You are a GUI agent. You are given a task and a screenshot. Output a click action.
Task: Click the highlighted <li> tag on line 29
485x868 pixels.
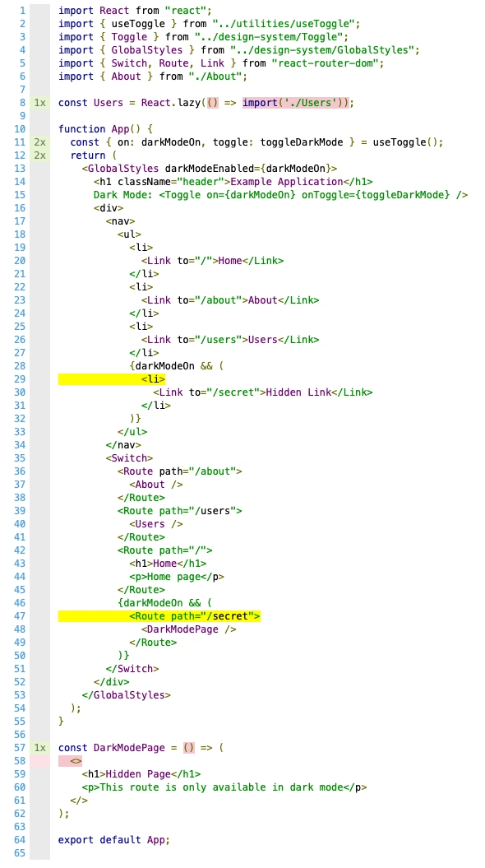[153, 379]
